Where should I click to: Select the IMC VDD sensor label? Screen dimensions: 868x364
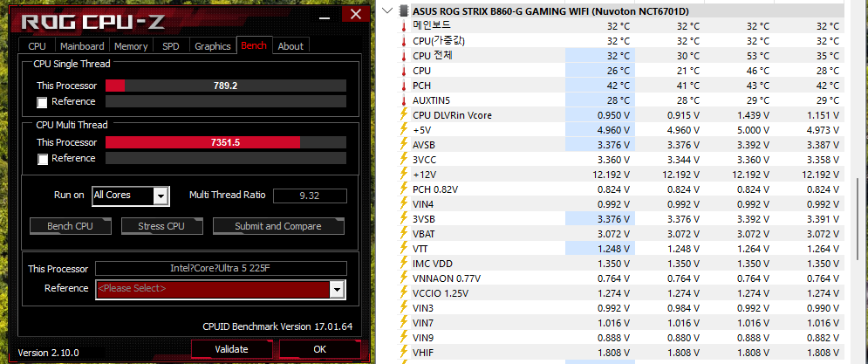(x=433, y=263)
